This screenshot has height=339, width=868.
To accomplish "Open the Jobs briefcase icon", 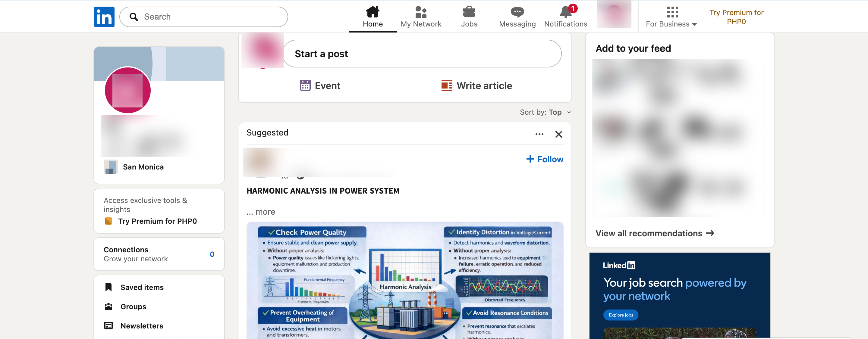I will (469, 12).
